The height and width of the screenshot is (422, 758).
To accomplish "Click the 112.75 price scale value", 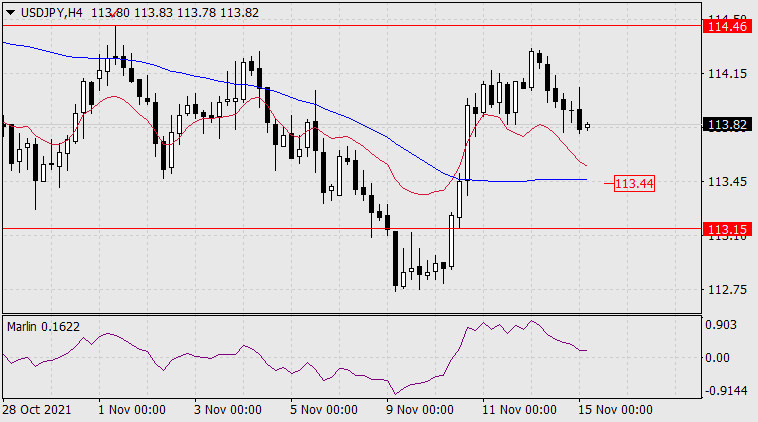I will tap(728, 290).
